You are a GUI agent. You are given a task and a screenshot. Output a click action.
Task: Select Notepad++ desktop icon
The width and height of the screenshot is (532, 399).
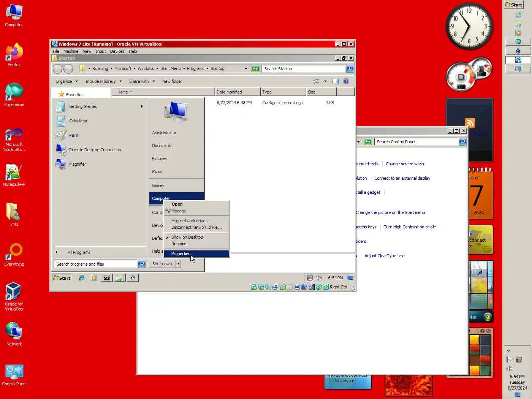pyautogui.click(x=14, y=175)
